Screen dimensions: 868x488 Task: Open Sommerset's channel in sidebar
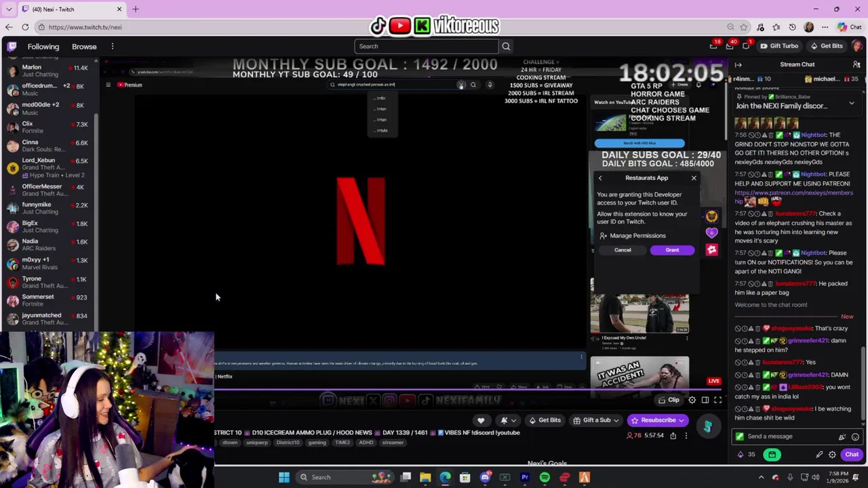pyautogui.click(x=47, y=300)
